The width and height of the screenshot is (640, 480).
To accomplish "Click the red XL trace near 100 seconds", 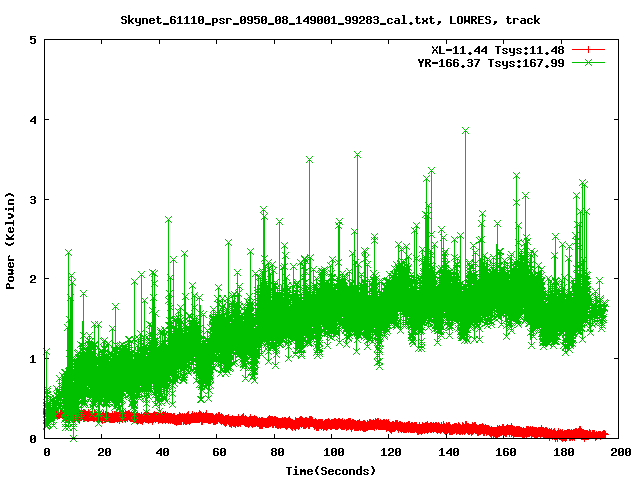I will coord(332,424).
